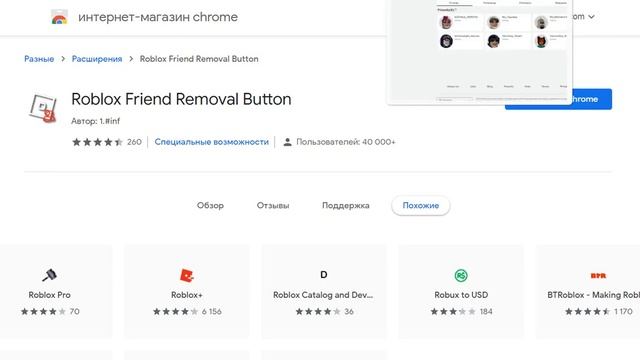Click the Пользователей: 40 000+ text
640x360 pixels.
(x=346, y=142)
